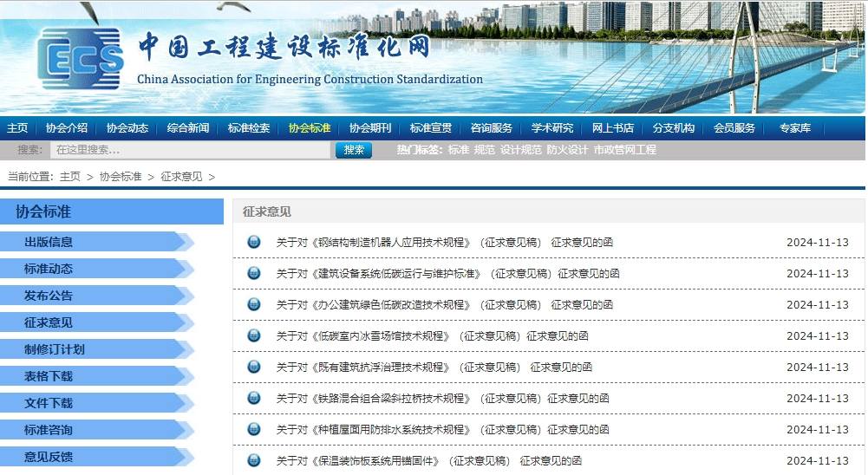868x475 pixels.
Task: Click globe icon beside 钢结构制造机器人应用技术规程 entry
Action: tap(254, 242)
